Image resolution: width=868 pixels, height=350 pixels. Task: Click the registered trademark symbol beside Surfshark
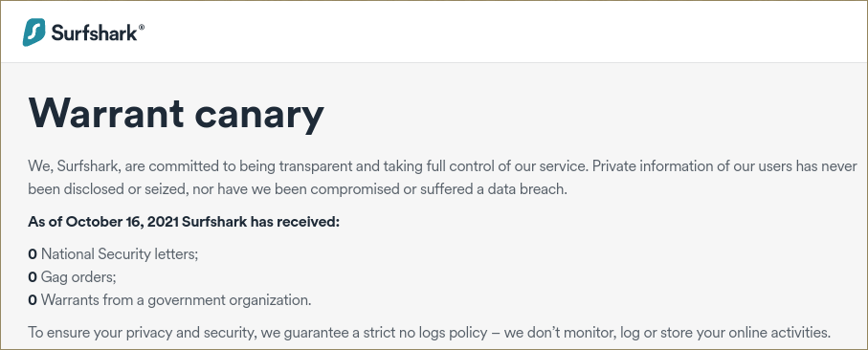[142, 27]
